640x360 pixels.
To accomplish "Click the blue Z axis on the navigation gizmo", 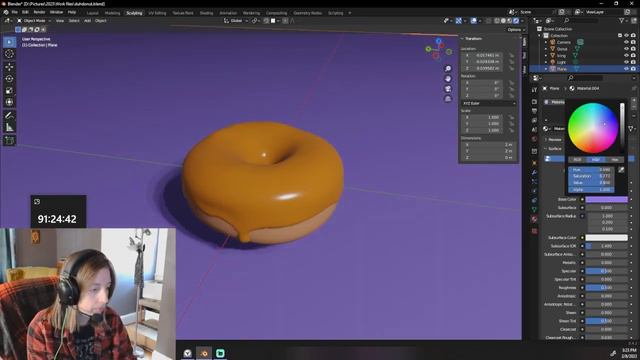I will click(438, 41).
